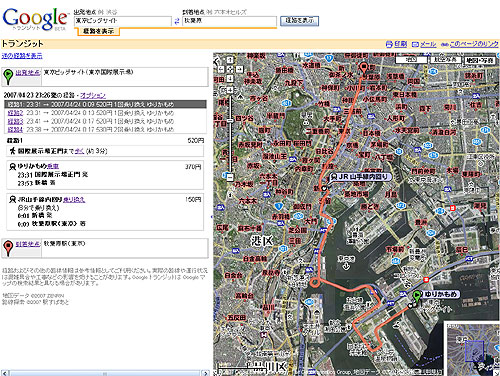
Task: Click the 150円 JR fare text
Action: pyautogui.click(x=193, y=199)
